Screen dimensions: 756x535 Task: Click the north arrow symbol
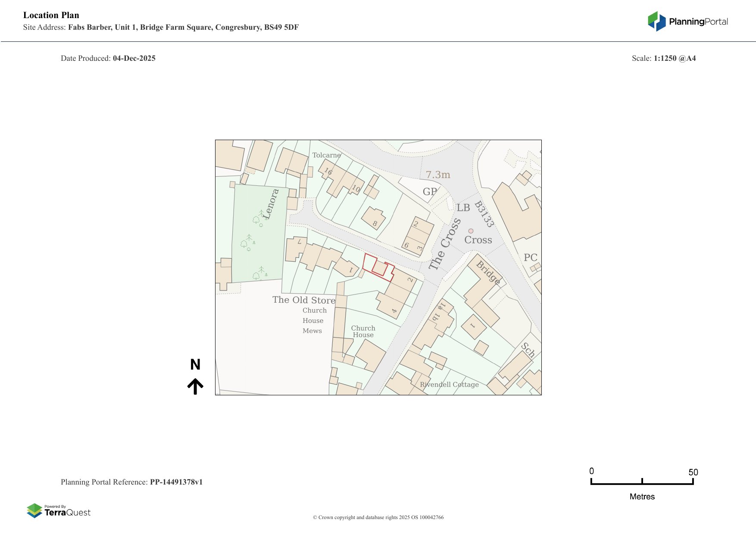coord(195,386)
